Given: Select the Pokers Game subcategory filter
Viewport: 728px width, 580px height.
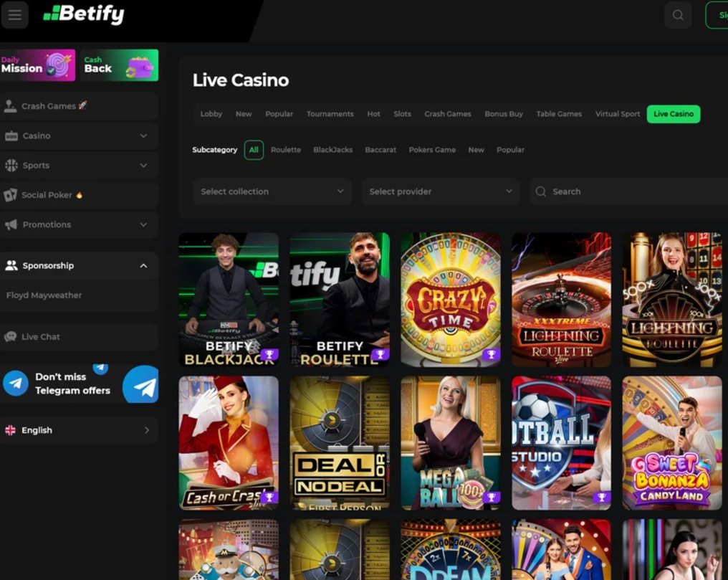Looking at the screenshot, I should pyautogui.click(x=432, y=150).
